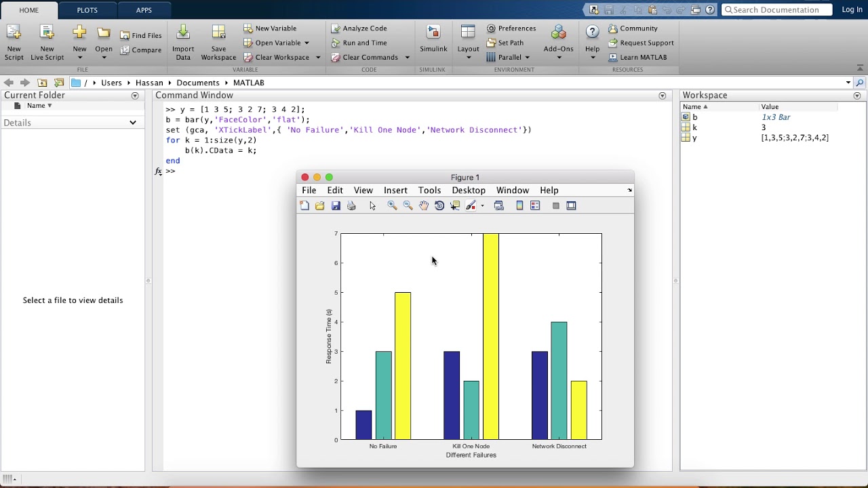Click the Insert Colorbar icon

pos(519,206)
